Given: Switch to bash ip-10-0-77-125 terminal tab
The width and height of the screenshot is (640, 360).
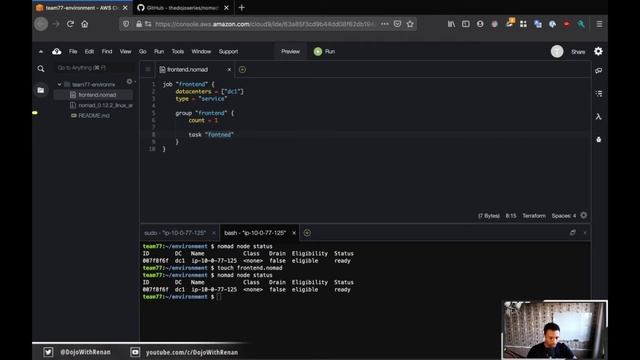Looking at the screenshot, I should click(255, 233).
